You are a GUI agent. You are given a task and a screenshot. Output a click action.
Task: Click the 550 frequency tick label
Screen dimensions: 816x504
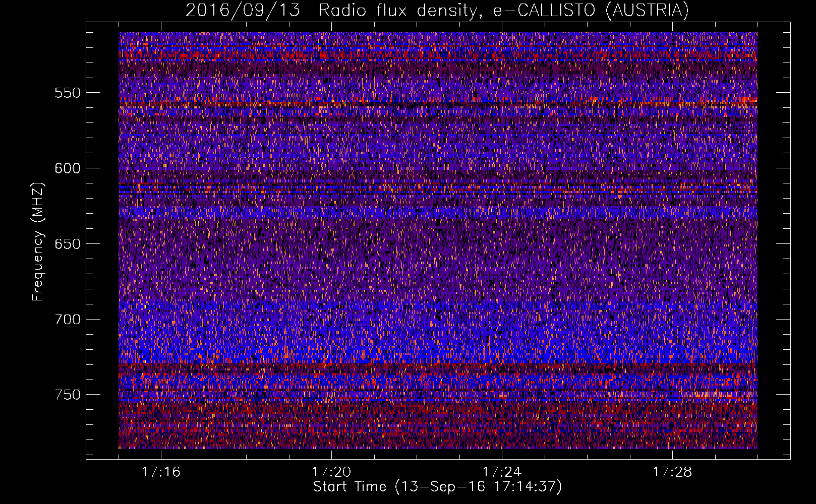pyautogui.click(x=68, y=93)
